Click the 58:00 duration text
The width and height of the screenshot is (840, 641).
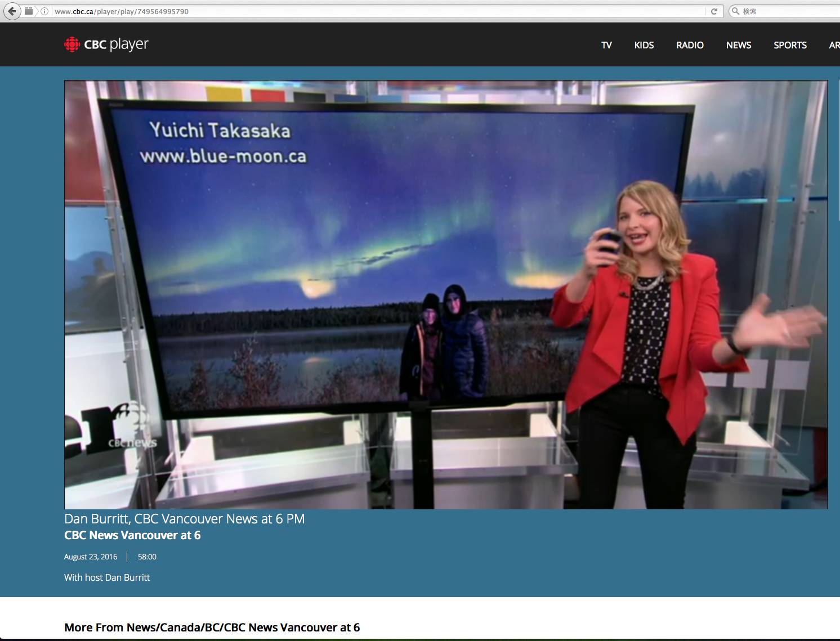pyautogui.click(x=147, y=557)
